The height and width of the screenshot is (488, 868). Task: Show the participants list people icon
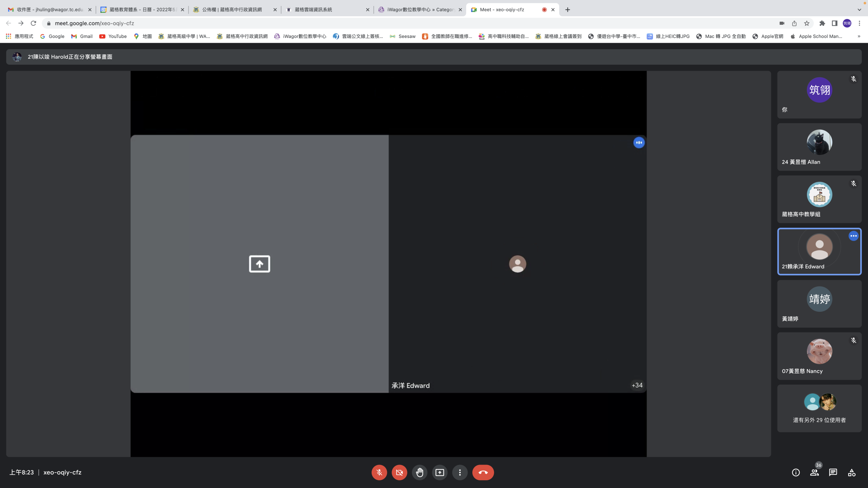[x=814, y=472]
